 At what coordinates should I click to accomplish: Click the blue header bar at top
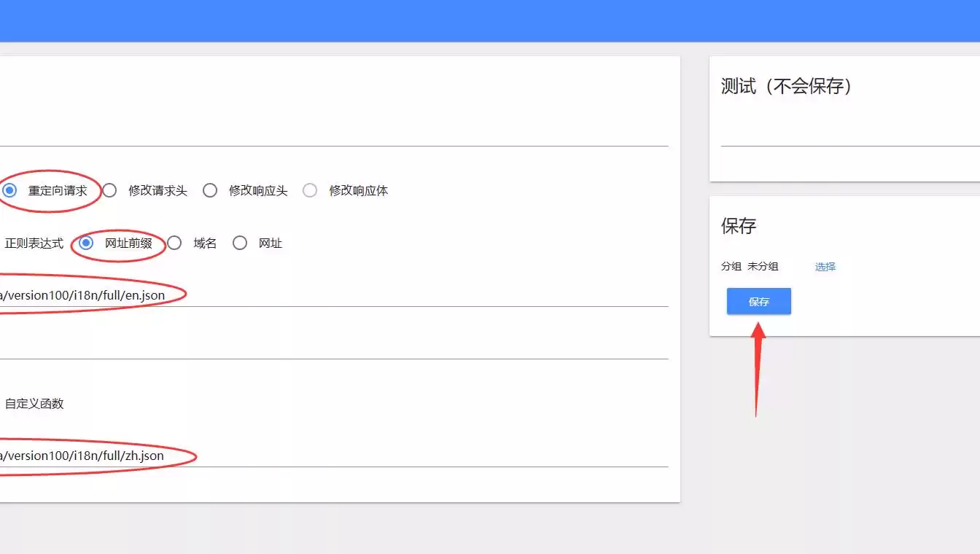[x=490, y=20]
